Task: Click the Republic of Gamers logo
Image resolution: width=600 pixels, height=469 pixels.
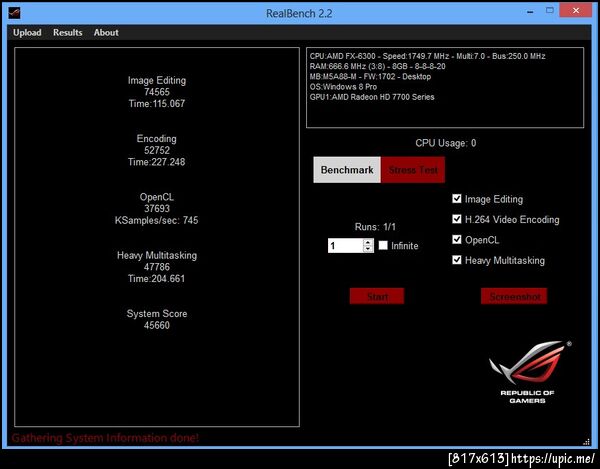Action: [x=529, y=372]
